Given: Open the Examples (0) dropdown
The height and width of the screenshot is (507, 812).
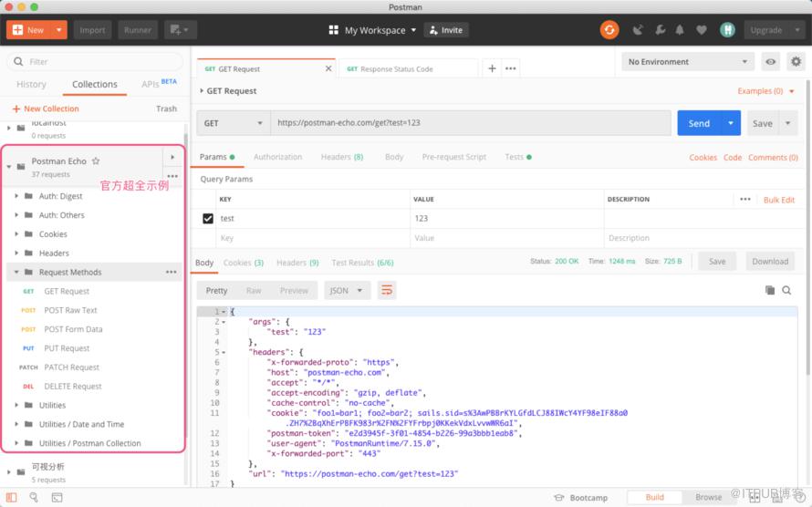Looking at the screenshot, I should tap(765, 91).
